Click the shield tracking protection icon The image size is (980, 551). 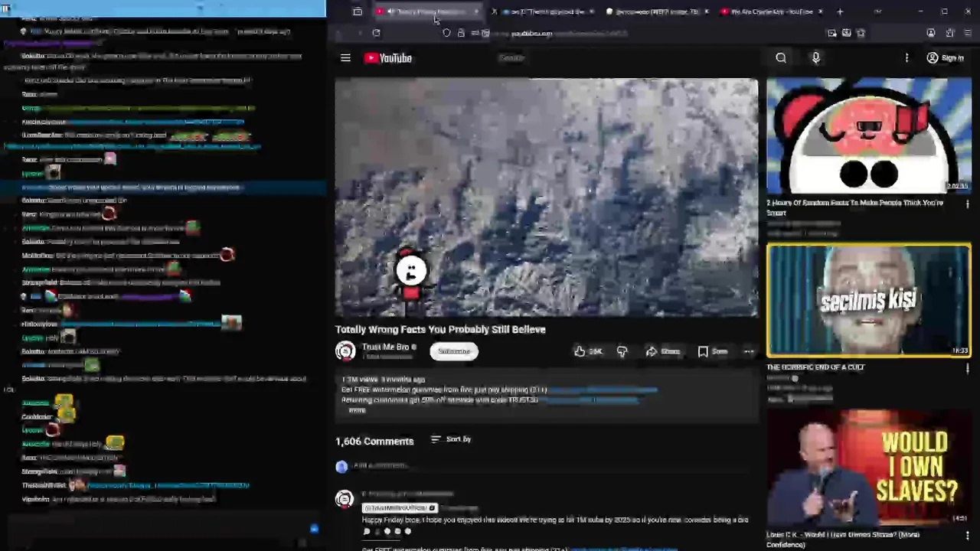447,33
